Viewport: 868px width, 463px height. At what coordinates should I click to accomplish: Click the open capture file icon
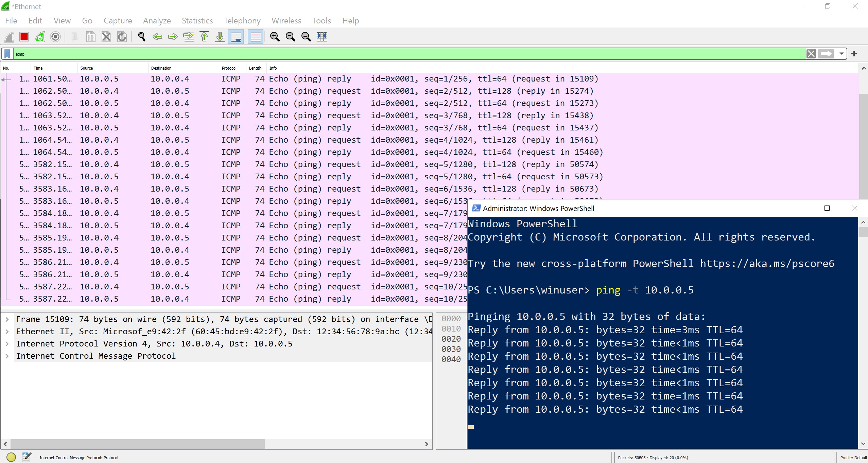tap(91, 36)
